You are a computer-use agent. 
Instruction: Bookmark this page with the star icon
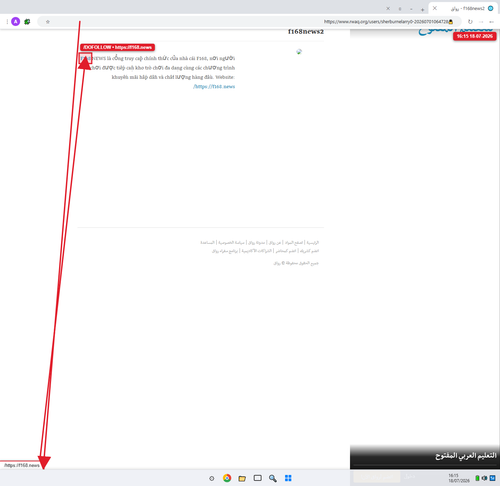point(48,22)
